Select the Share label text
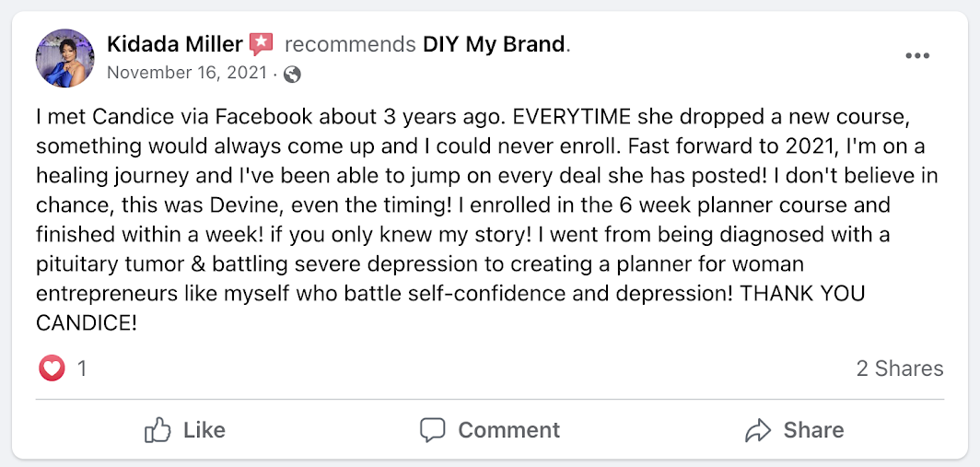 (x=814, y=430)
